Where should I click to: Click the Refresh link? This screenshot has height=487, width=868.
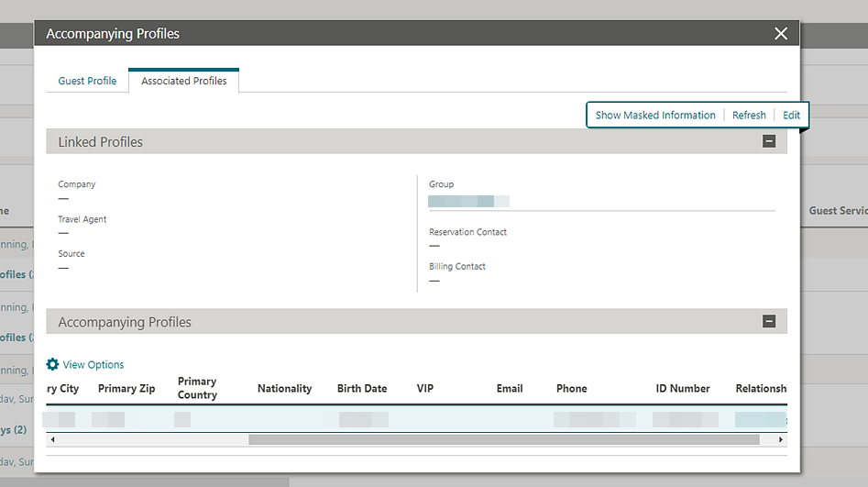749,116
